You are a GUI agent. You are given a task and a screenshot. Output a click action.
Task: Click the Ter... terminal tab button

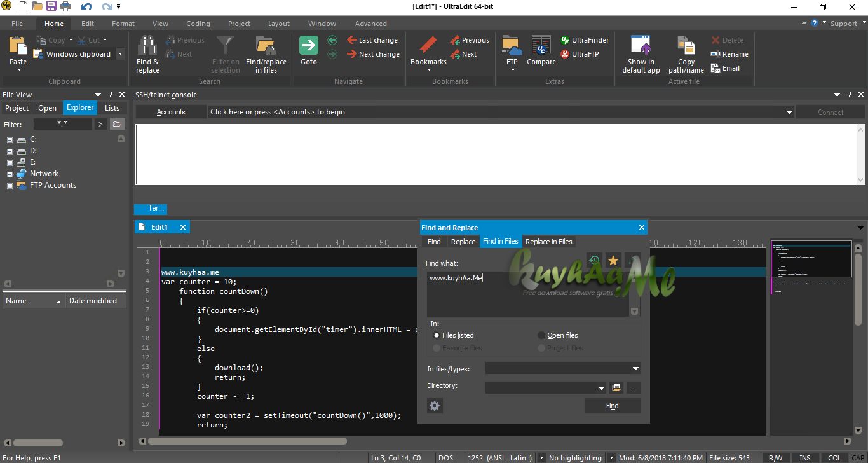pyautogui.click(x=151, y=209)
